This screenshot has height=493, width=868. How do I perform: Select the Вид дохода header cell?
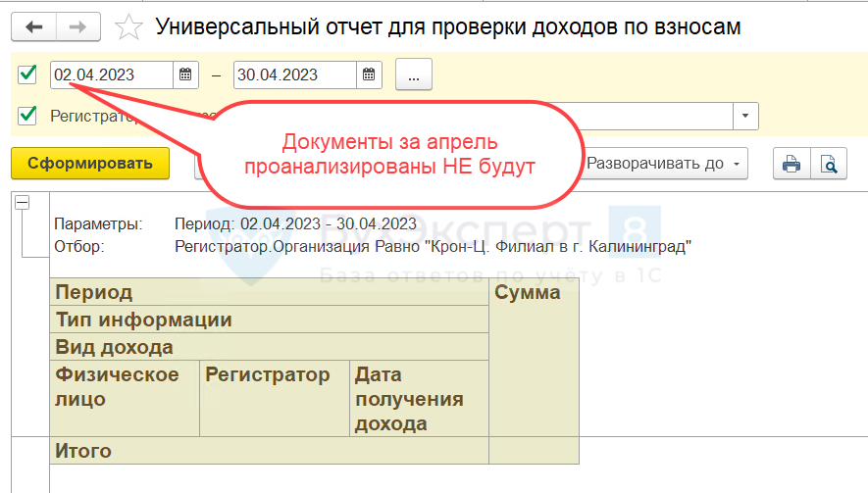click(x=270, y=347)
